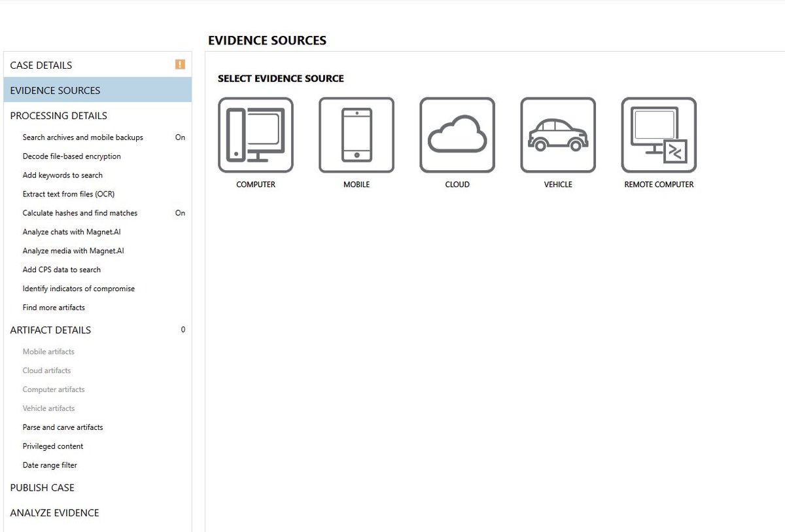785x532 pixels.
Task: Select Add keywords to search
Action: (x=62, y=175)
